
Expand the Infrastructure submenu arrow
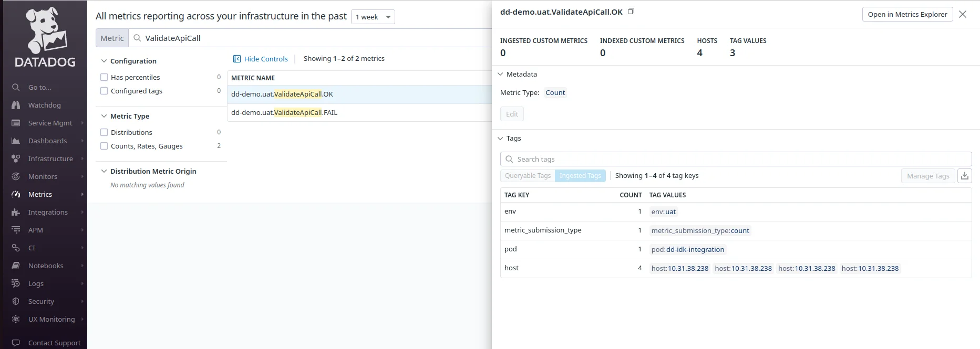[x=82, y=158]
